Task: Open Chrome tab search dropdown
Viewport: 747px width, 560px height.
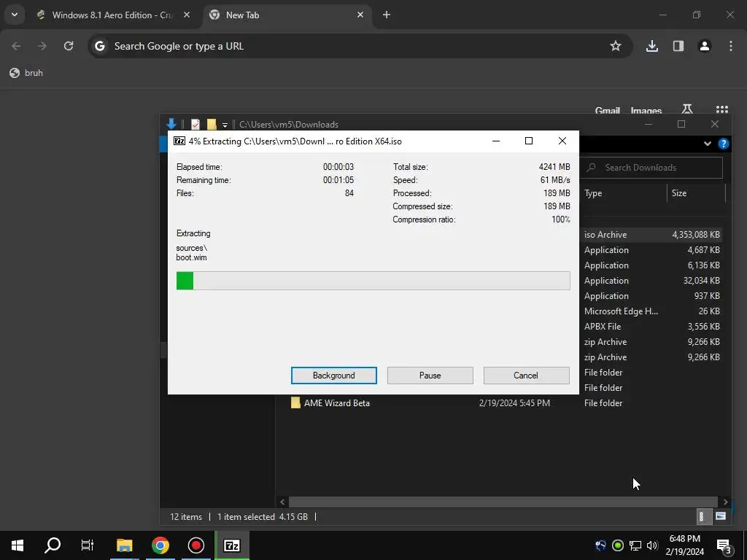Action: pos(15,15)
